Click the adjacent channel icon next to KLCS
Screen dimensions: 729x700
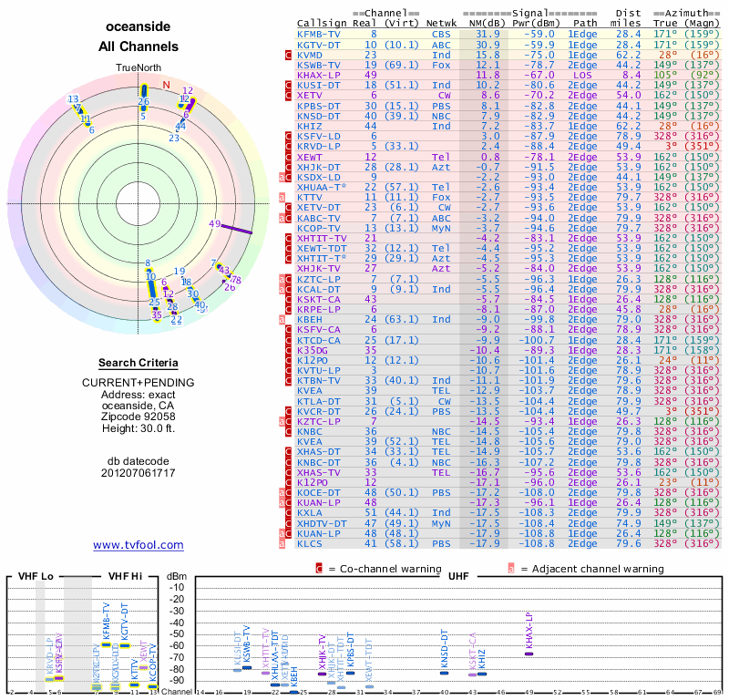(282, 543)
